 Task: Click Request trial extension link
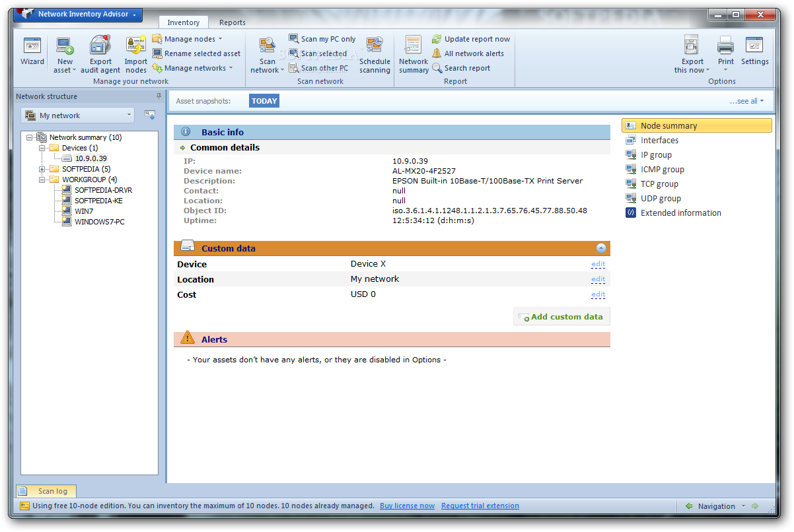click(x=480, y=506)
